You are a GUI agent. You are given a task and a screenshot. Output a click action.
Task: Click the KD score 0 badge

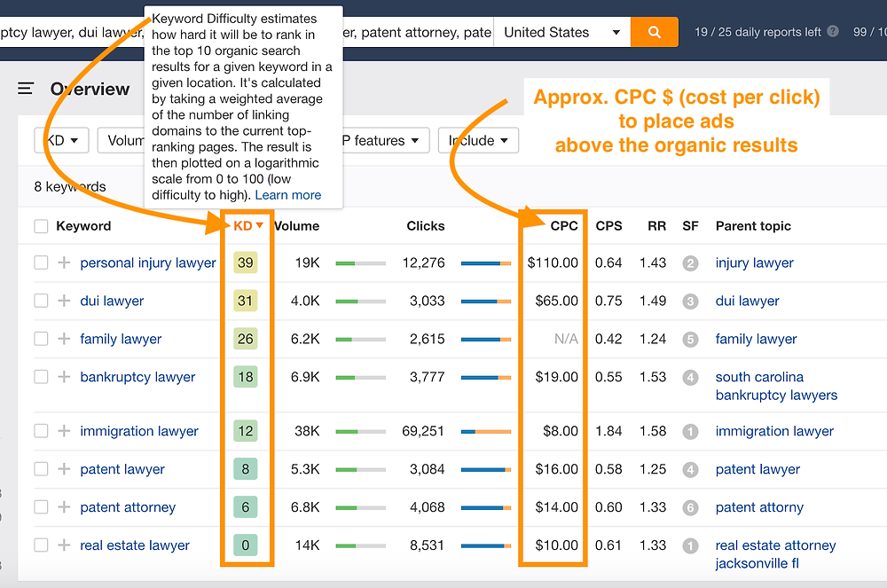tap(246, 545)
